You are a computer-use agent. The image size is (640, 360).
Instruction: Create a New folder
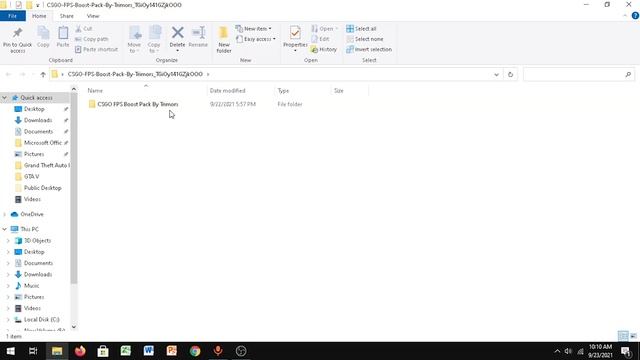point(224,40)
